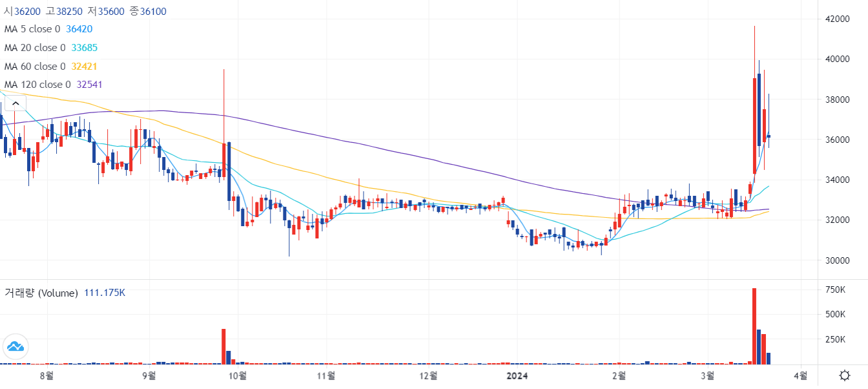Click the 12월 time axis label

[x=429, y=375]
